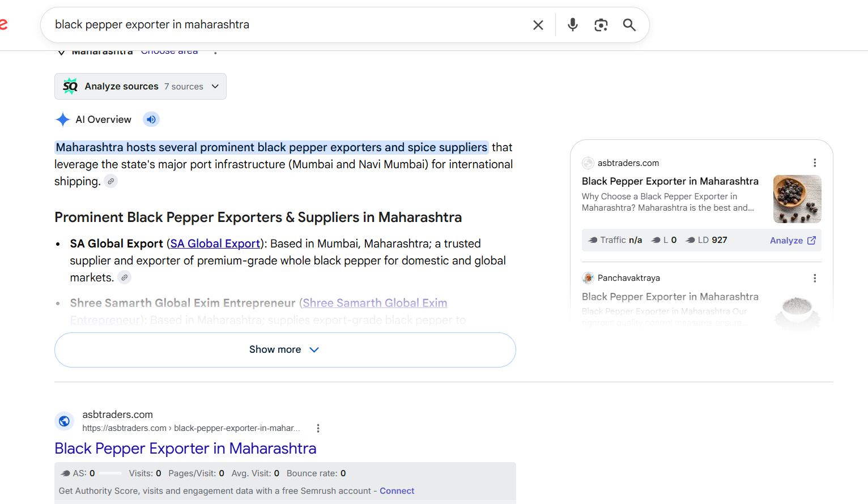This screenshot has height=504, width=868.
Task: Click the 'Avg. Visit: 0' metric
Action: click(x=256, y=473)
